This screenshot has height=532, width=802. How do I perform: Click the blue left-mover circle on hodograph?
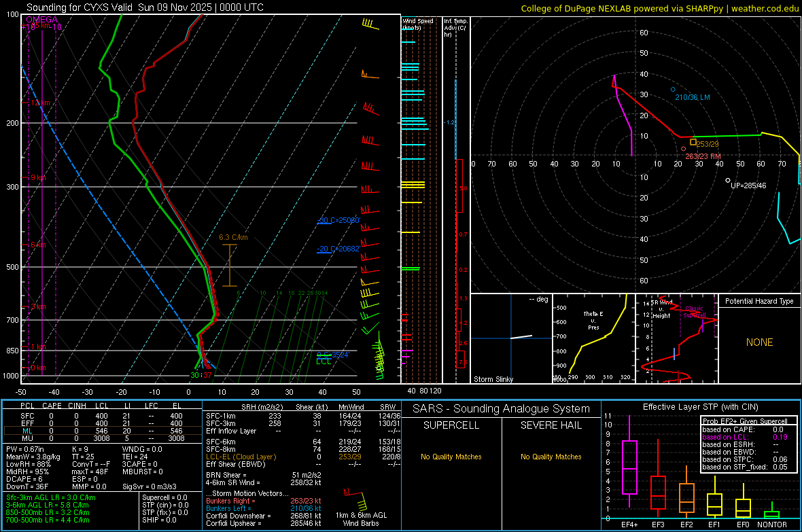click(673, 90)
